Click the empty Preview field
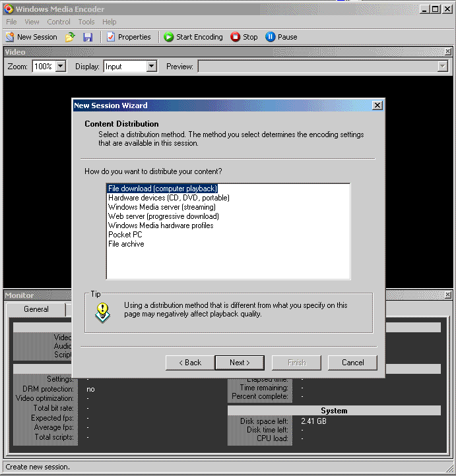This screenshot has width=456, height=476. (318, 66)
